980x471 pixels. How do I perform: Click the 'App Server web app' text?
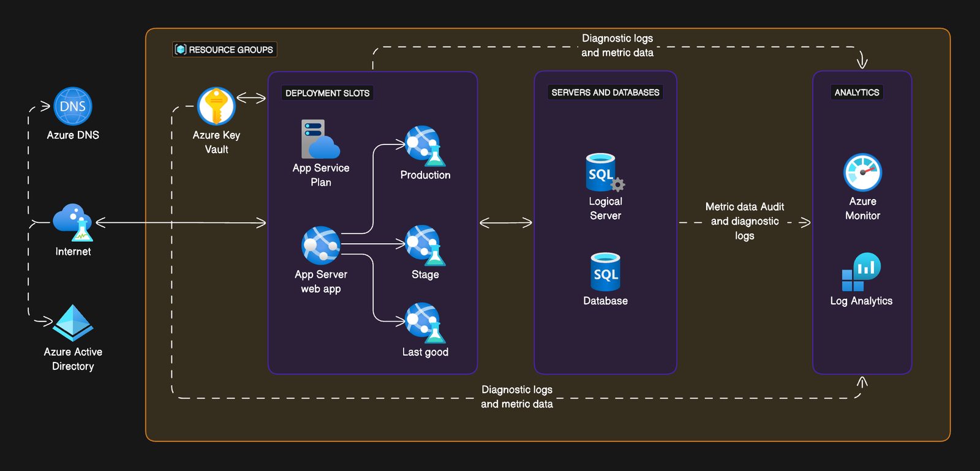321,282
